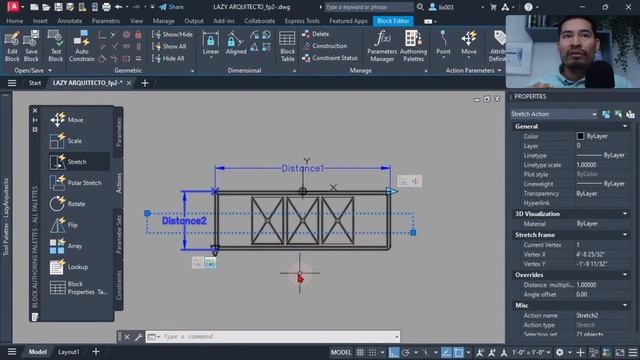
Task: Toggle MODEL space button in status bar
Action: point(341,352)
